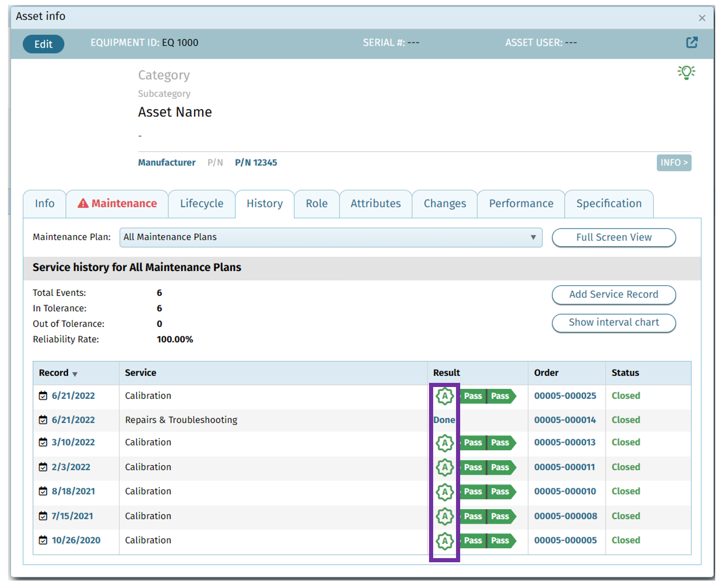Click calendar icon for Repairs & Troubleshooting row
This screenshot has height=588, width=721.
coord(43,420)
